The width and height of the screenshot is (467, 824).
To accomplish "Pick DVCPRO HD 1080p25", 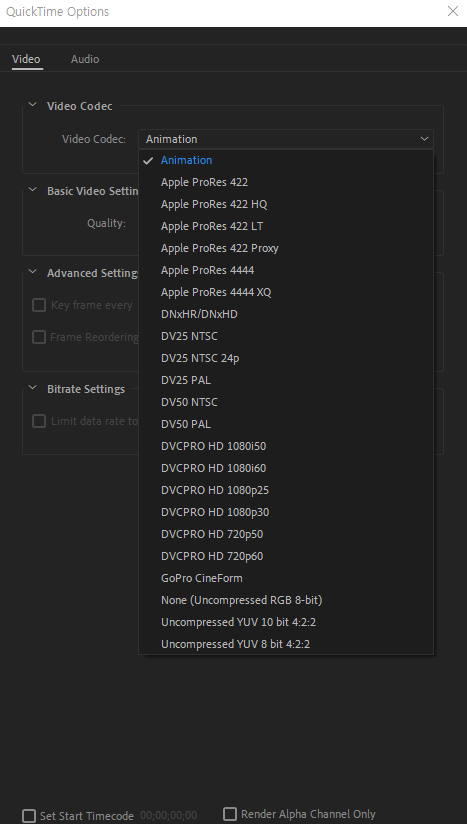I will 286,490.
